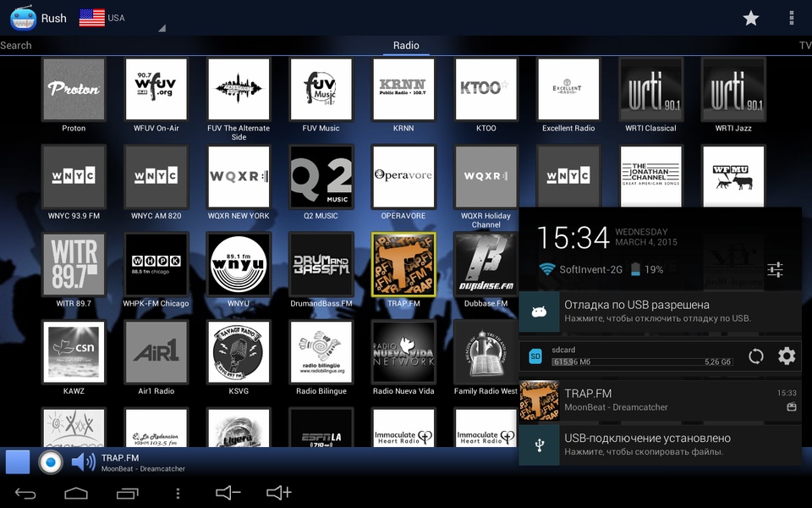Open WHPK-FM Chicago station
The width and height of the screenshot is (812, 508).
(156, 264)
